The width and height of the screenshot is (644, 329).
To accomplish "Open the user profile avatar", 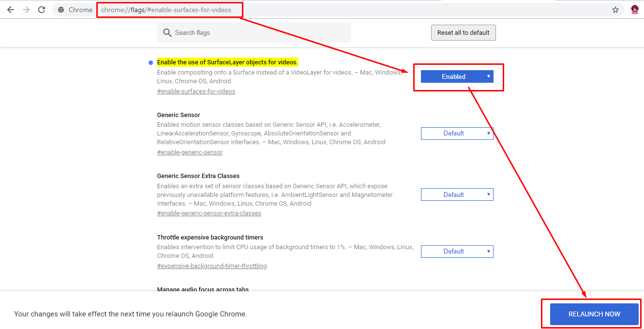I will (635, 10).
